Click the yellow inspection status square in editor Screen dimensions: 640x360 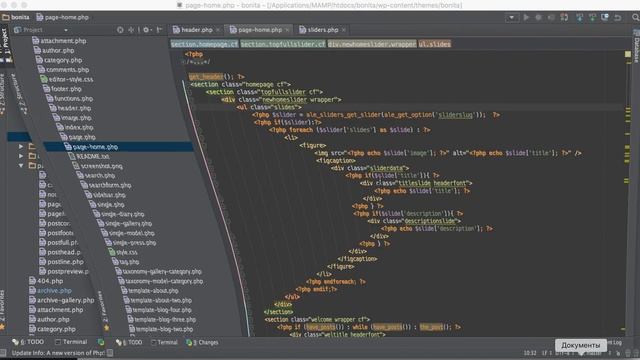coord(628,54)
